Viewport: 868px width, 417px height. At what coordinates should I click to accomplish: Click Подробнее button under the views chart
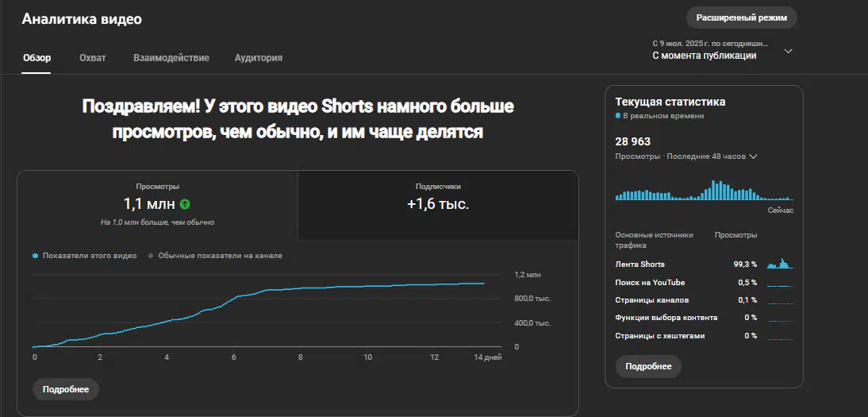point(66,389)
